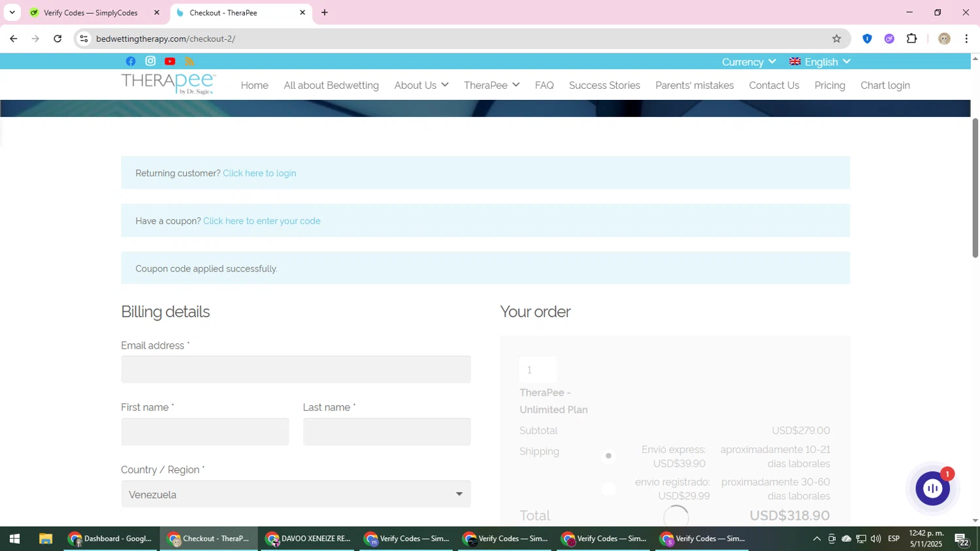Open the Windows Start menu

pos(14,539)
